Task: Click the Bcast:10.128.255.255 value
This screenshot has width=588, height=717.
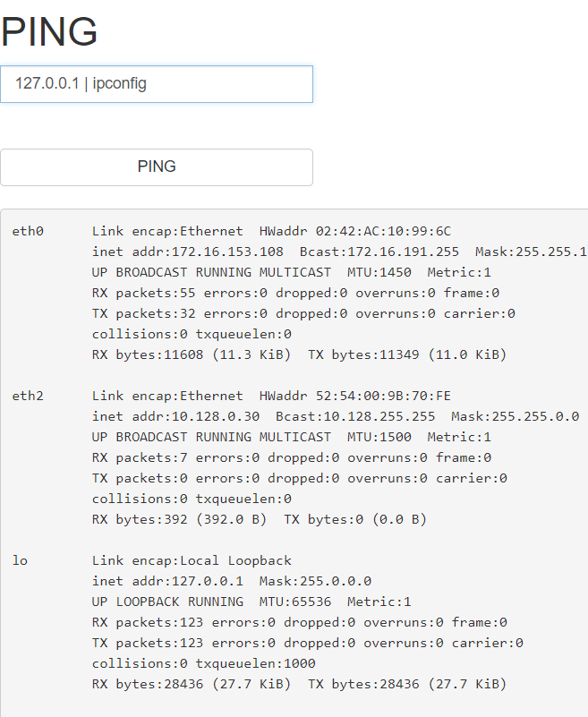Action: [355, 416]
